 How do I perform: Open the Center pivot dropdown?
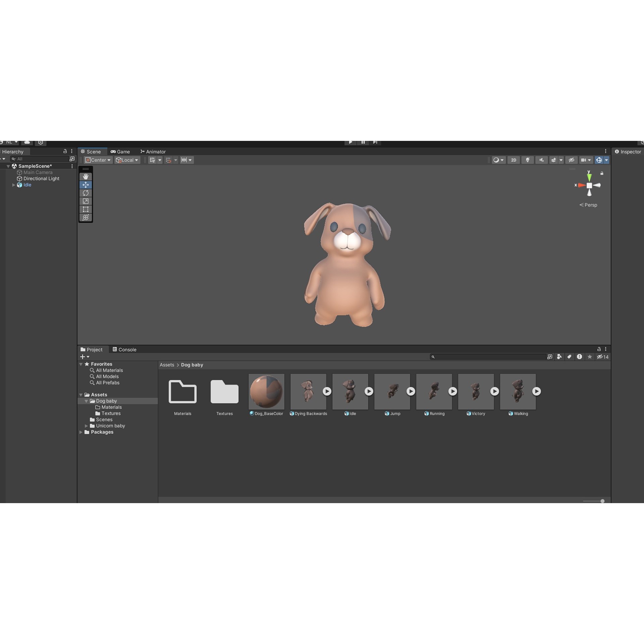pyautogui.click(x=98, y=160)
